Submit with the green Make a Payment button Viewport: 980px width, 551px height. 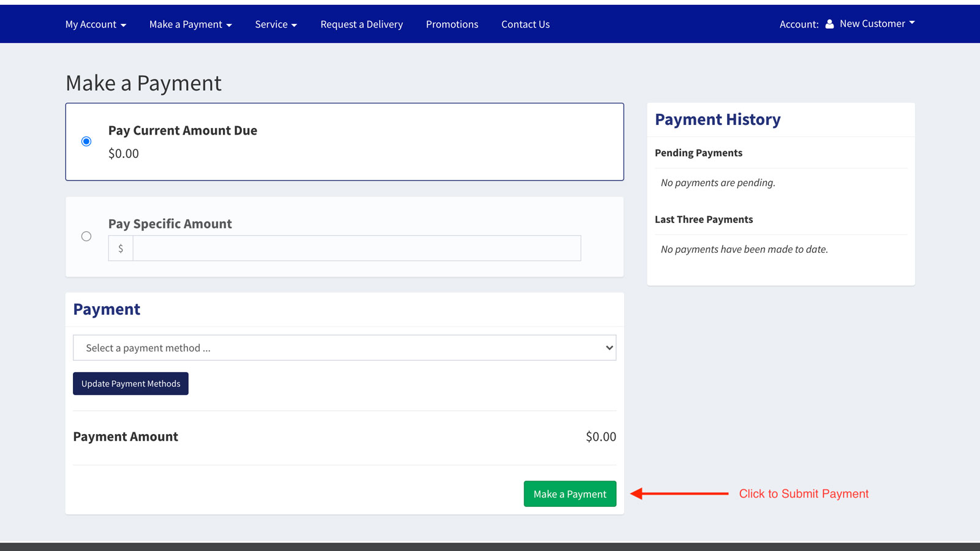coord(570,494)
